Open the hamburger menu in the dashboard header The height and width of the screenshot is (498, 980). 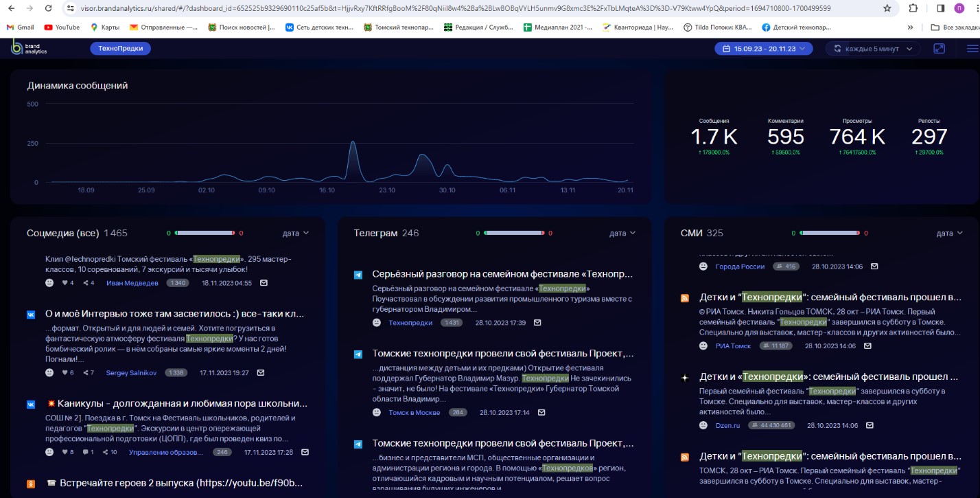point(972,49)
